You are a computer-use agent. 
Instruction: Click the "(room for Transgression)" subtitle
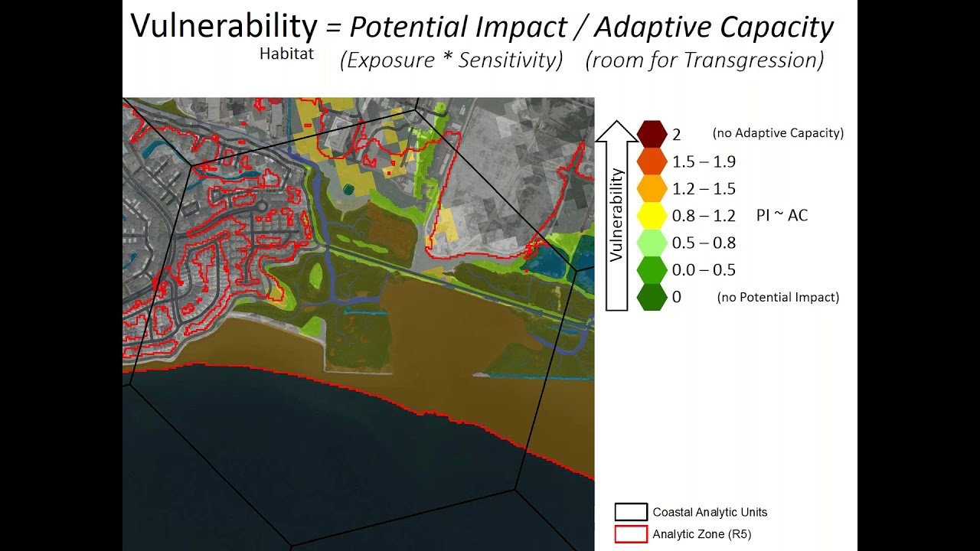click(704, 60)
